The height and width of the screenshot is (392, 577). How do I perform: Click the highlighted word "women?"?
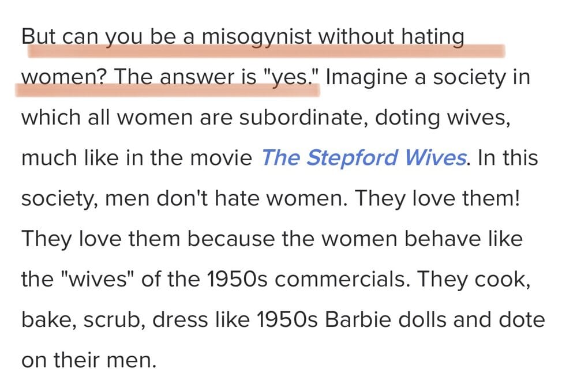point(65,78)
